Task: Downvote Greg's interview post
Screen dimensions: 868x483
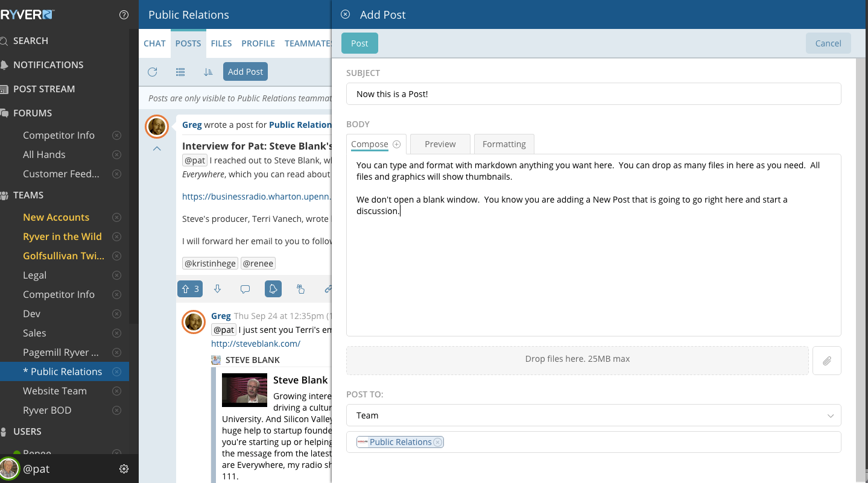Action: pos(218,289)
